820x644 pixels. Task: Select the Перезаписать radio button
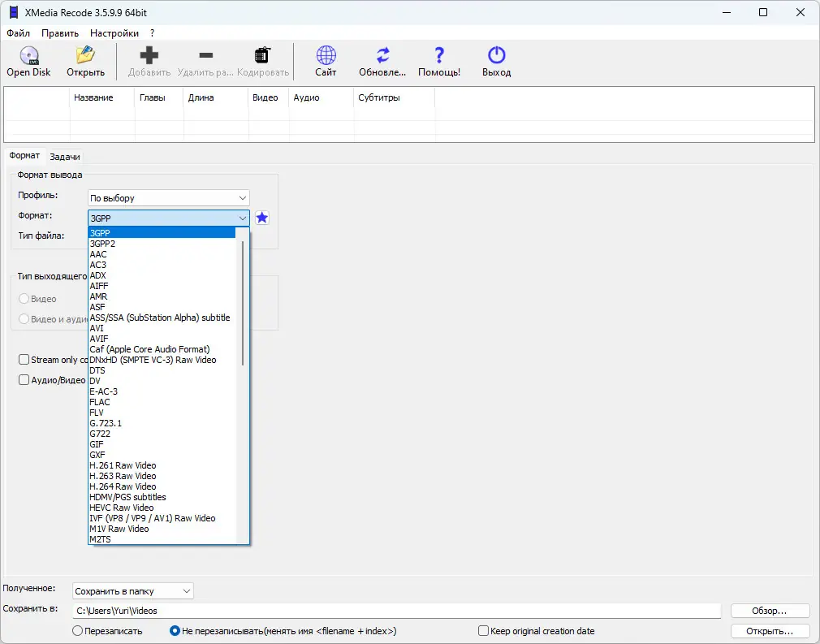click(x=77, y=631)
